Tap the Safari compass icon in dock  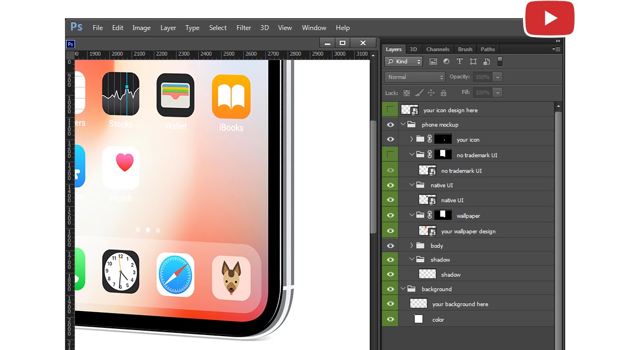tap(175, 275)
